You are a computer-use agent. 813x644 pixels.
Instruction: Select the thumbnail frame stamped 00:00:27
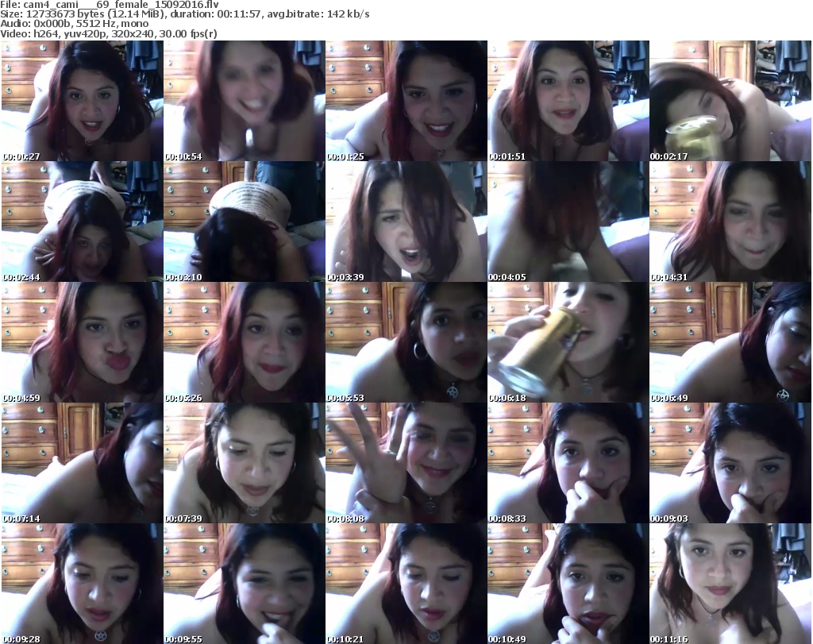(x=83, y=101)
